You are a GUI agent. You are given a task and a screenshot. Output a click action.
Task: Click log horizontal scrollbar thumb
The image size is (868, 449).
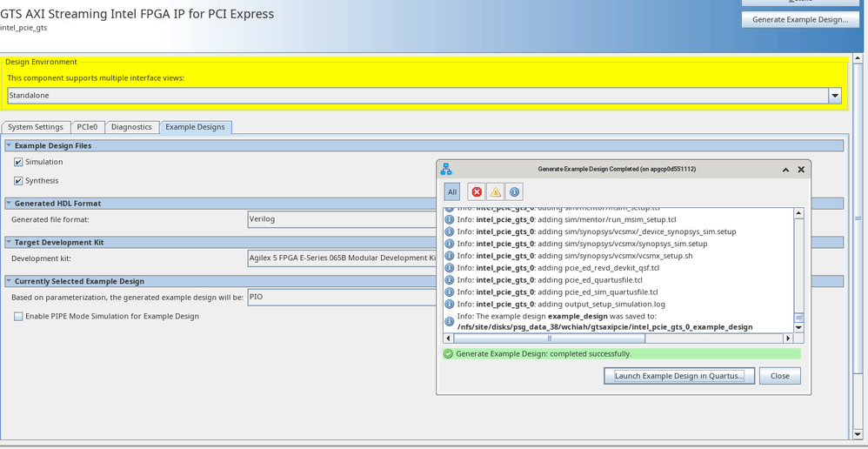[550, 338]
